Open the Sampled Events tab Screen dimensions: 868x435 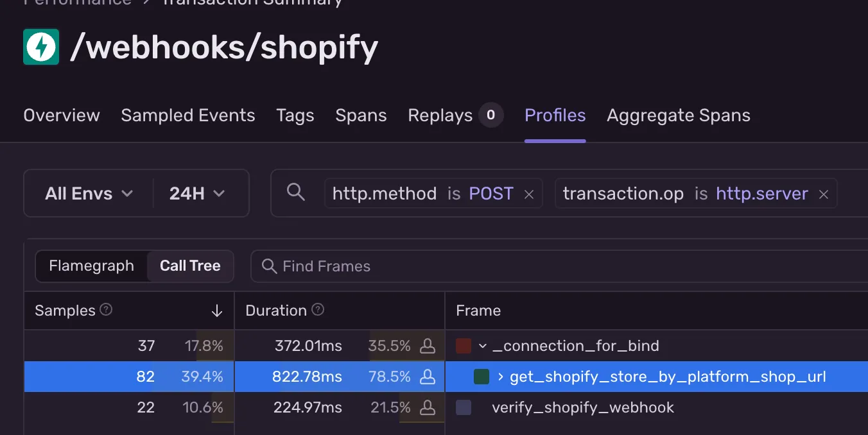188,115
